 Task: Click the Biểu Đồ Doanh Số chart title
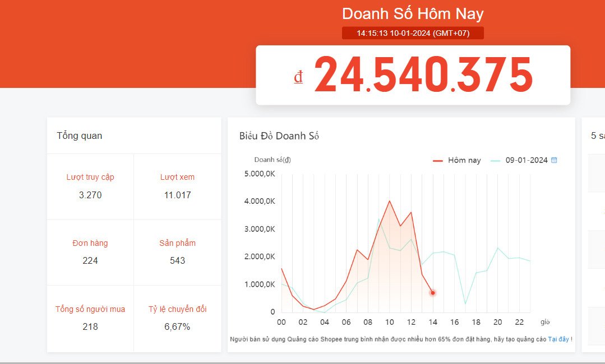(279, 136)
